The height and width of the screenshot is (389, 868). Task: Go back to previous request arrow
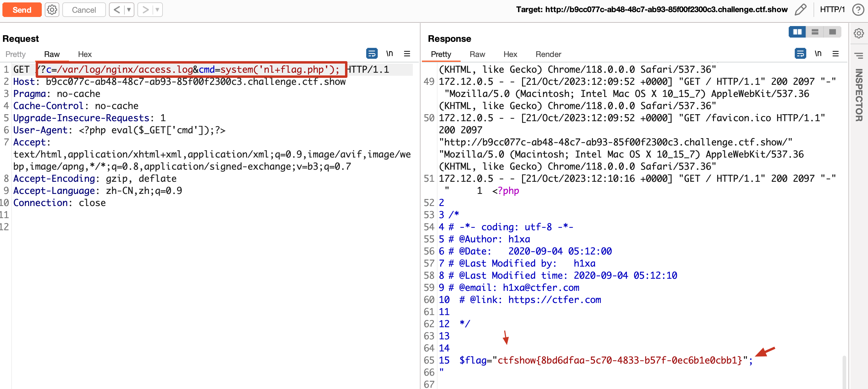pos(117,10)
